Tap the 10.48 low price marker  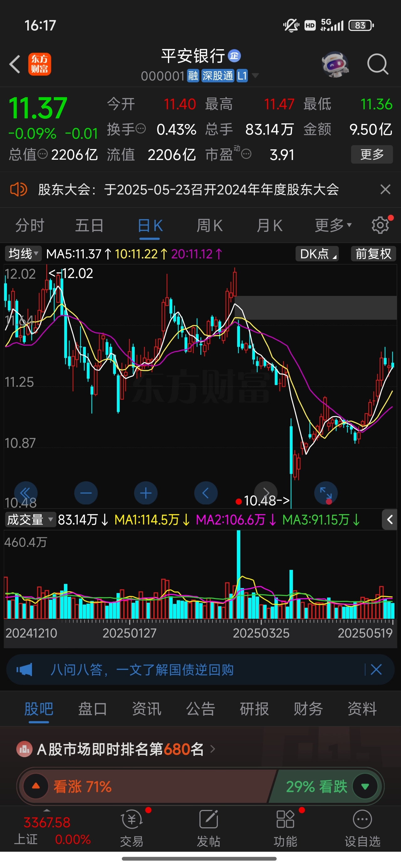tap(267, 501)
